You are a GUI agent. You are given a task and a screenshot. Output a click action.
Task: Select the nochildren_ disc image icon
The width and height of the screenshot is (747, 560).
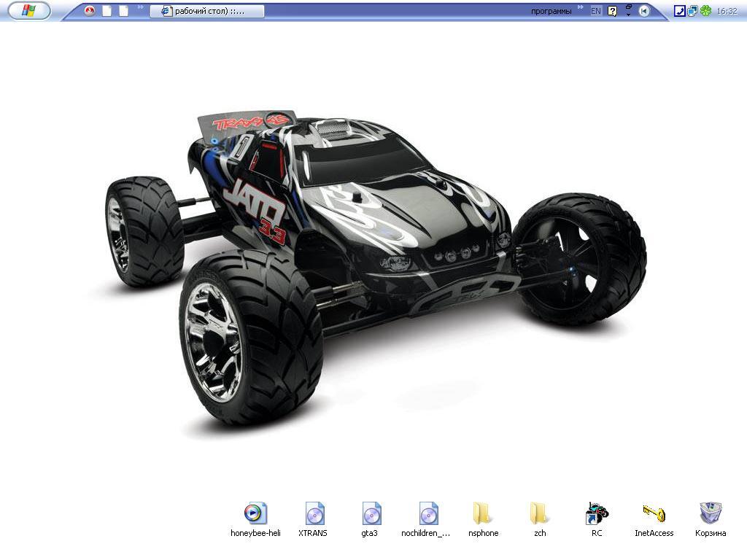click(427, 513)
